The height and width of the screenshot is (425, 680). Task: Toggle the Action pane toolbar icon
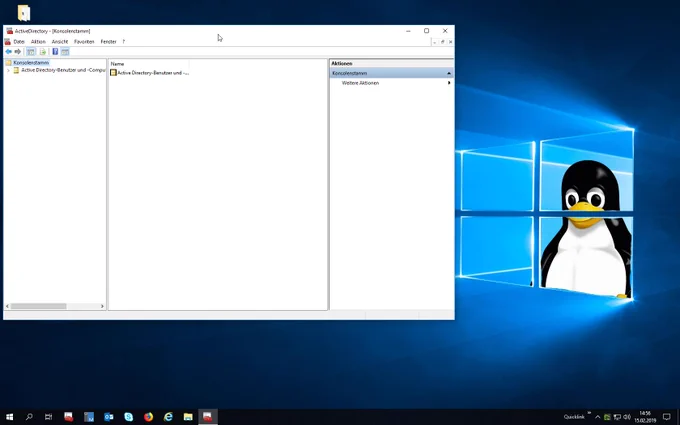point(65,52)
